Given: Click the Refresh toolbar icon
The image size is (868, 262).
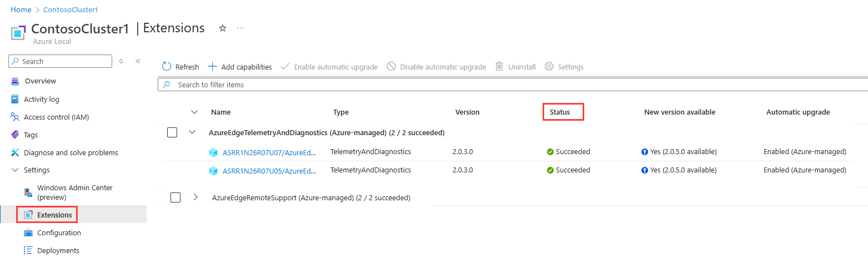Looking at the screenshot, I should click(167, 67).
